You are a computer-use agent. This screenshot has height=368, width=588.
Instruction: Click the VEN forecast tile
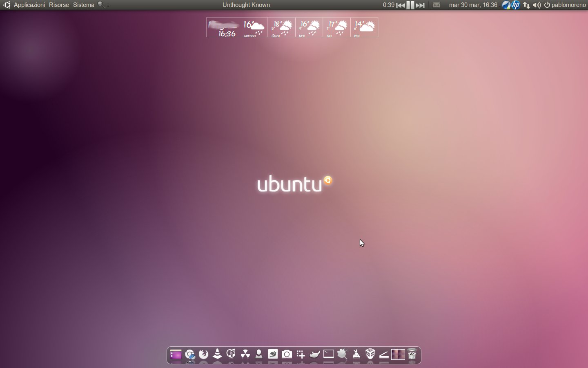(x=364, y=27)
